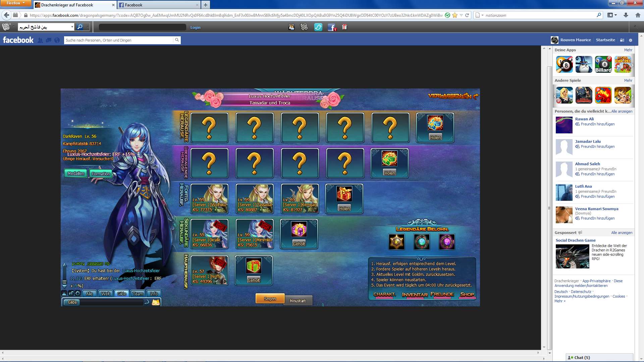Click first Legendäre Belohn. medallion icon
The image size is (644, 362).
tap(396, 242)
